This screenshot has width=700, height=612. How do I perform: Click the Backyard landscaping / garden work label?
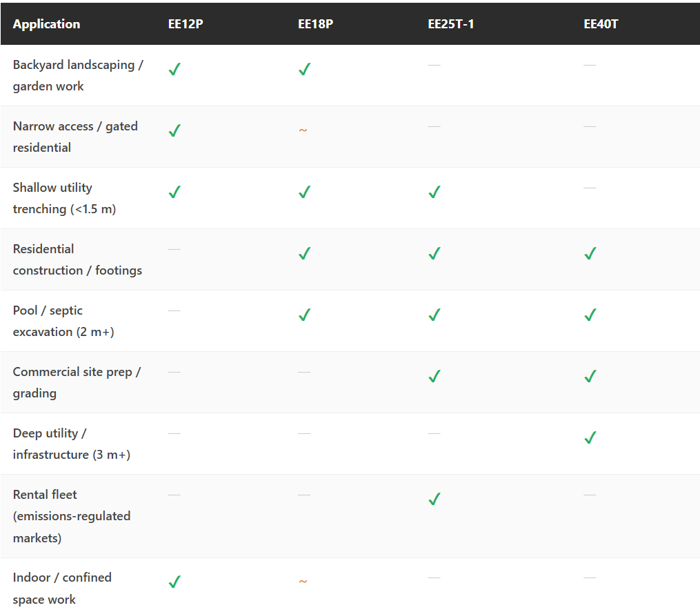point(78,75)
